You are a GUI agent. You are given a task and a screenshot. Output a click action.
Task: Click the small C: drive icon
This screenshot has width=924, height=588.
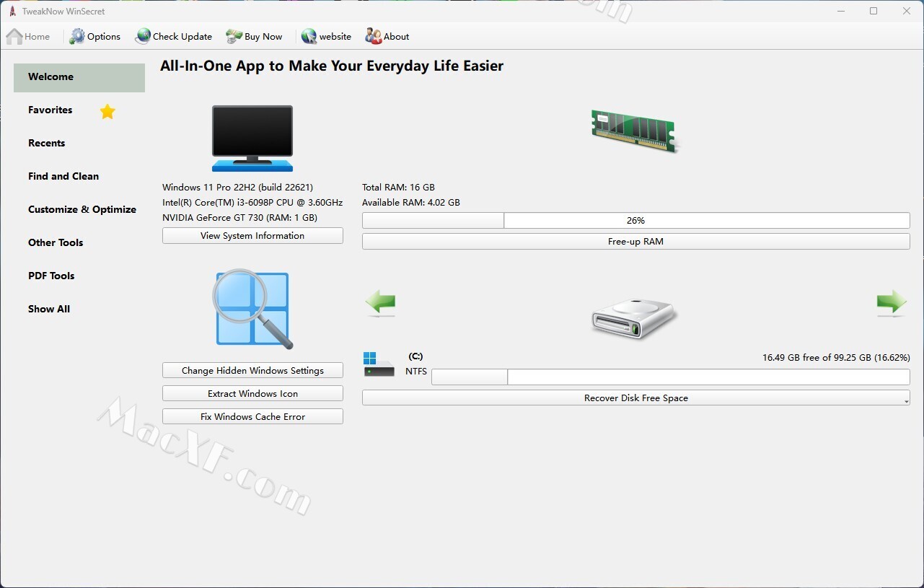point(379,364)
